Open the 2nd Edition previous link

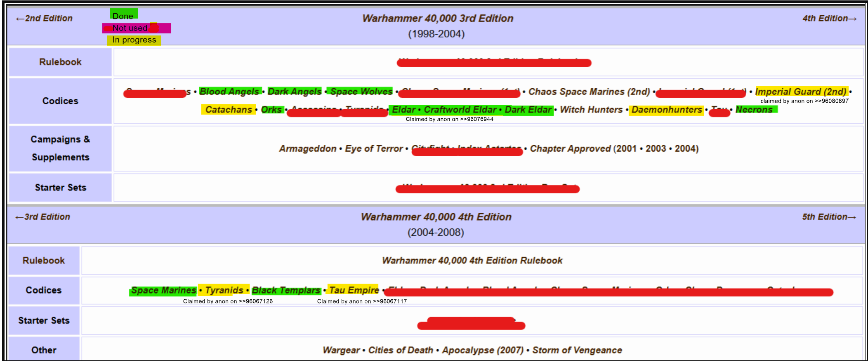[44, 19]
